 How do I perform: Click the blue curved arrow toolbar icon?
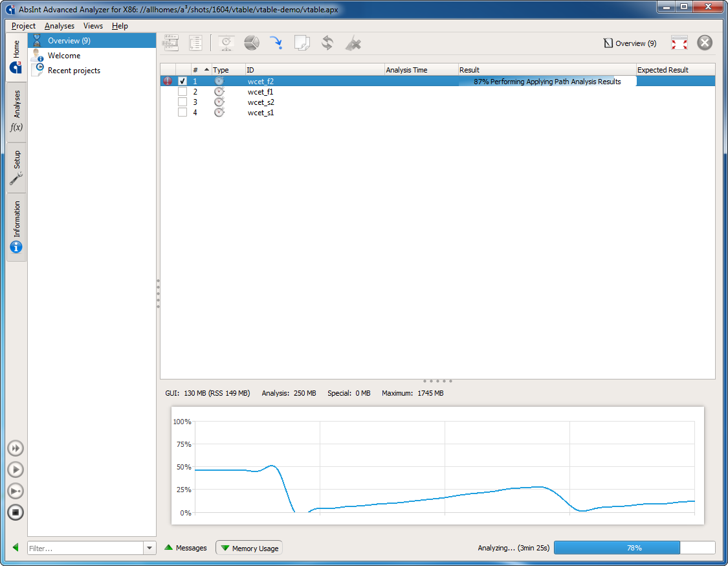coord(276,43)
